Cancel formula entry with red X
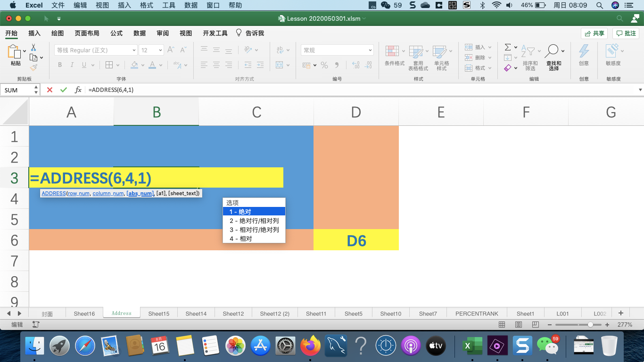 (x=50, y=90)
